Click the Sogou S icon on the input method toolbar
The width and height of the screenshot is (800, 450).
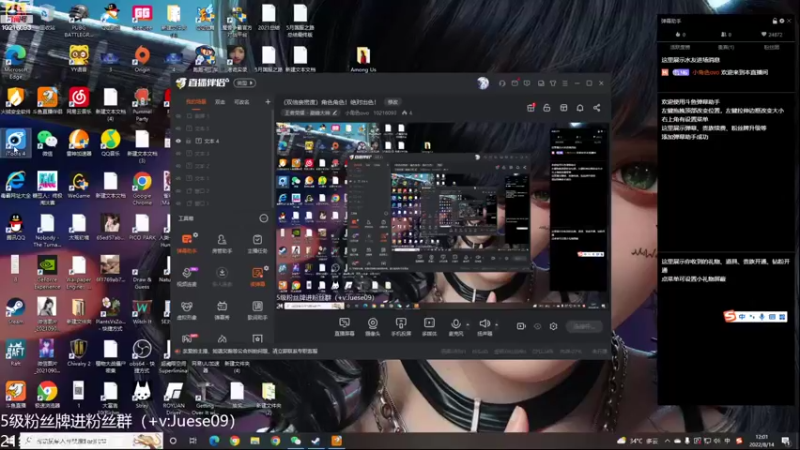[x=730, y=317]
